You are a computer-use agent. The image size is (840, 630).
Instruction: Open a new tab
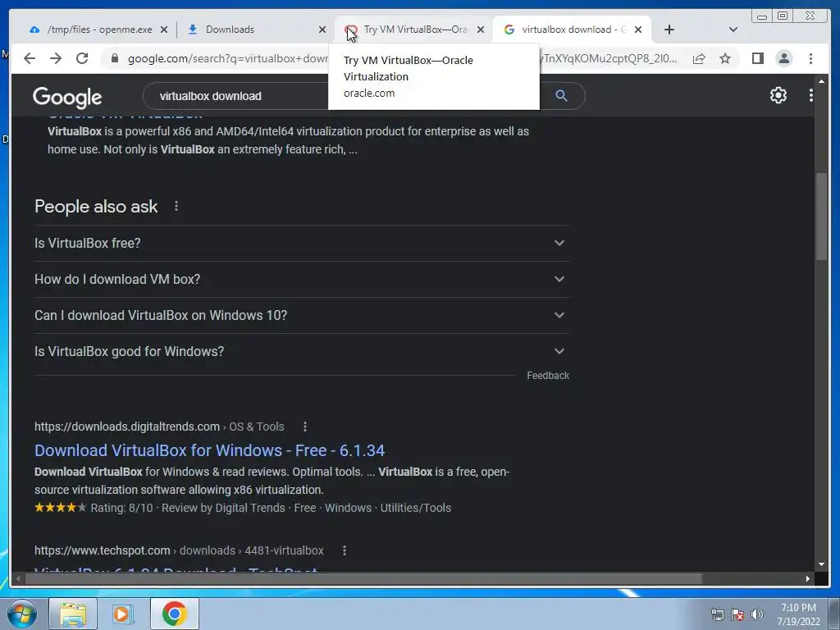tap(669, 30)
